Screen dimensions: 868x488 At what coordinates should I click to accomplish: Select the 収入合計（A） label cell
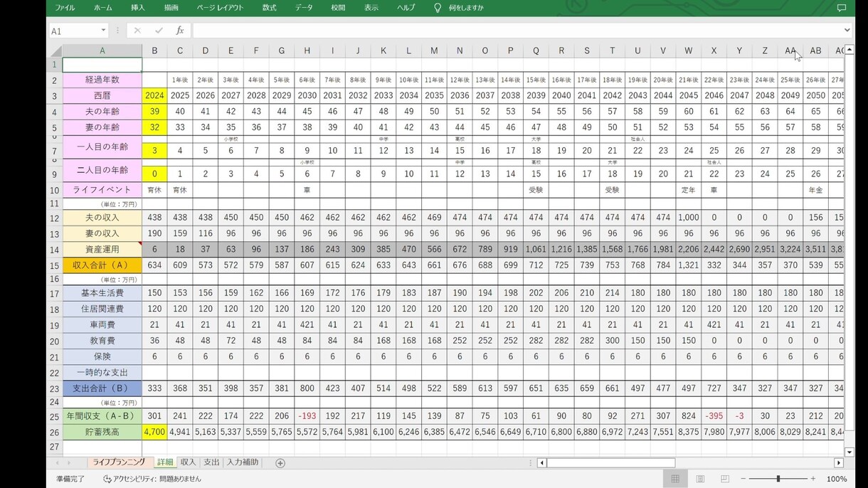pos(102,265)
